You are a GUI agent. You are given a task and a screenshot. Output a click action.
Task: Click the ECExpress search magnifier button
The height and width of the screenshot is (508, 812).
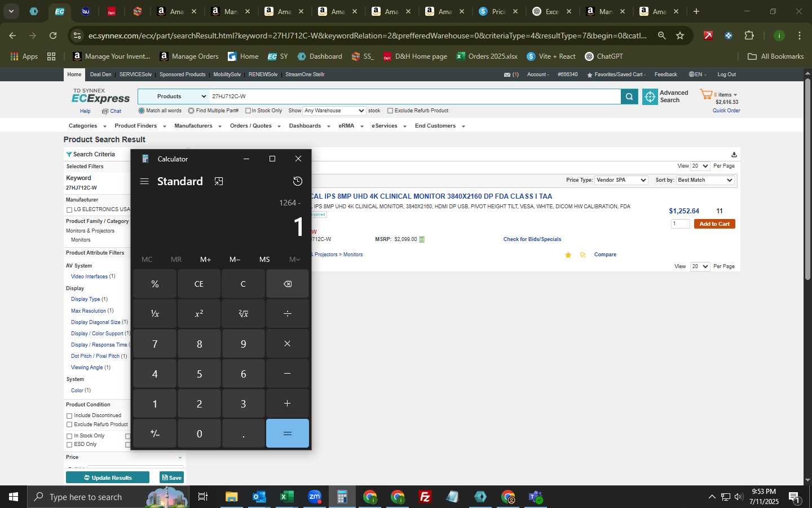[x=629, y=97]
